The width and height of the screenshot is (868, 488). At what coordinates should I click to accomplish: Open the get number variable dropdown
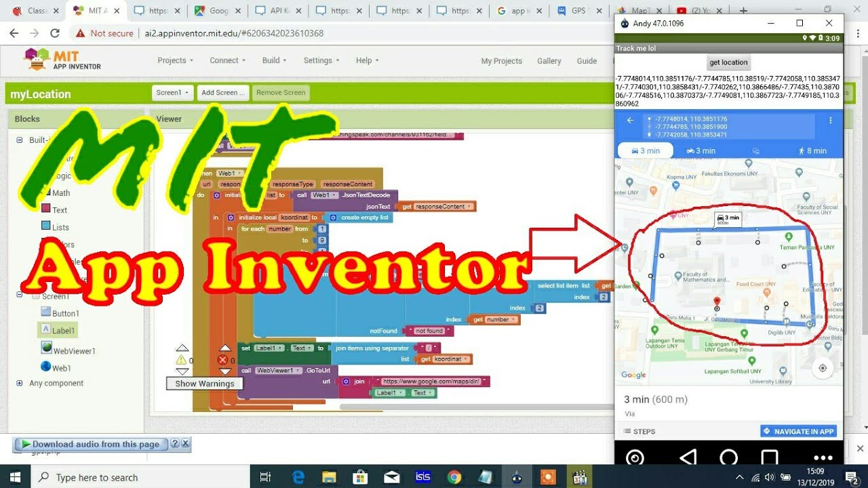coord(513,319)
